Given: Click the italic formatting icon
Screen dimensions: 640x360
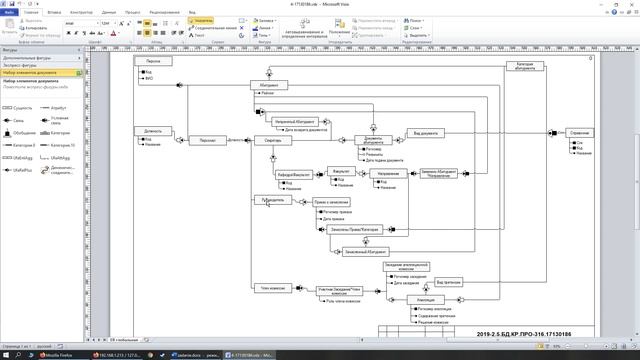Looking at the screenshot, I should pyautogui.click(x=76, y=33).
